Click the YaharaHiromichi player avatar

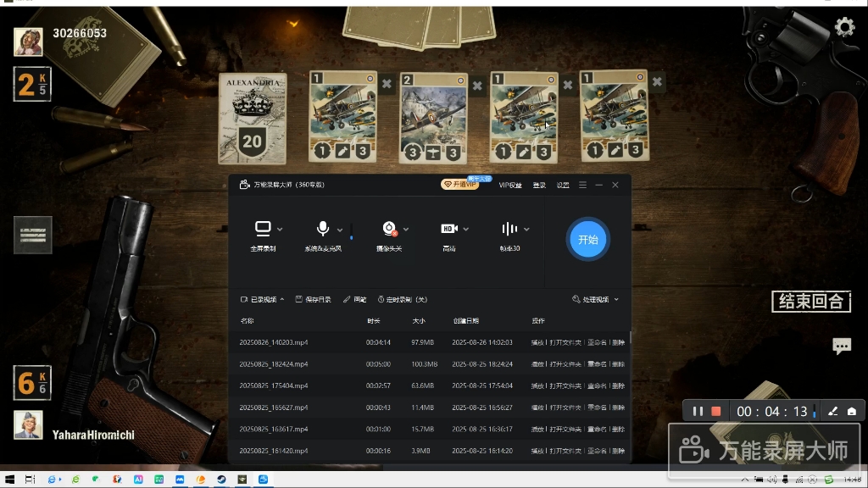coord(28,425)
